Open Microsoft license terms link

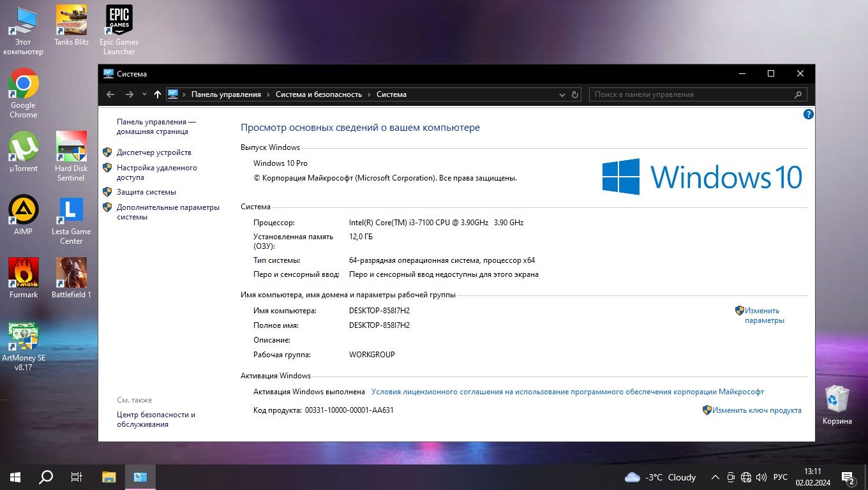tap(567, 392)
